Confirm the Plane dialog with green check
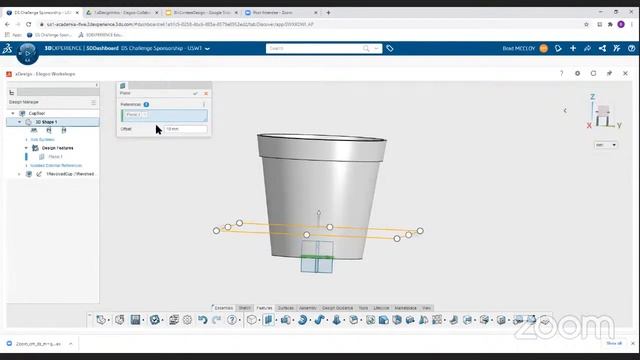The width and height of the screenshot is (640, 360). tap(196, 93)
